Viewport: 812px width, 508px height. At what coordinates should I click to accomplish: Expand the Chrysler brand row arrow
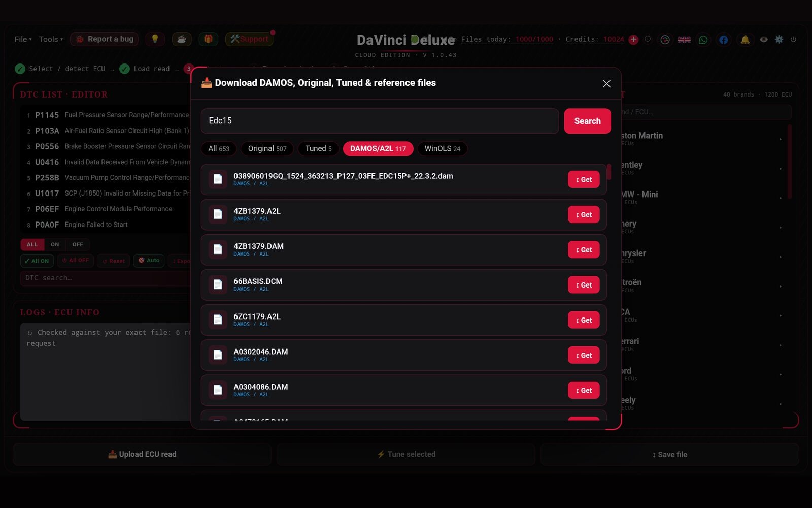point(781,257)
